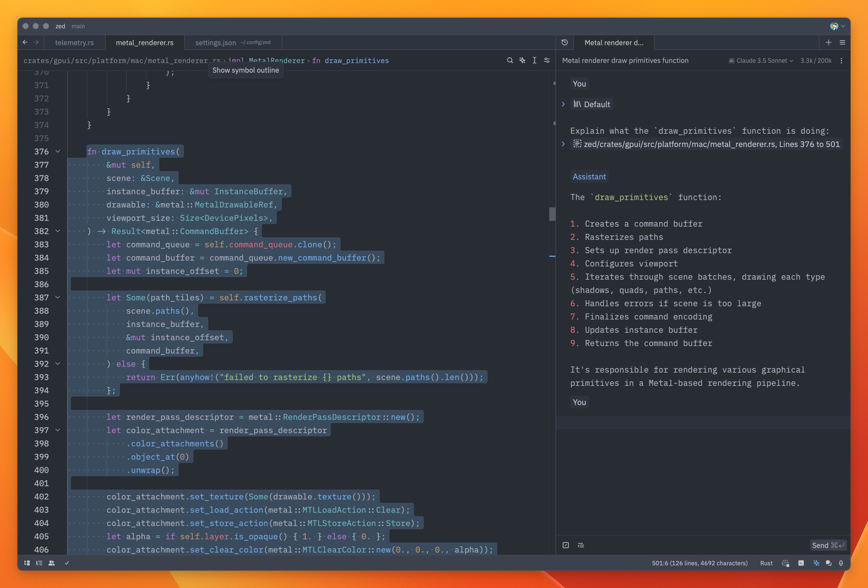Click 'Finalizes command encoding' list item
This screenshot has width=868, height=588.
pos(648,316)
